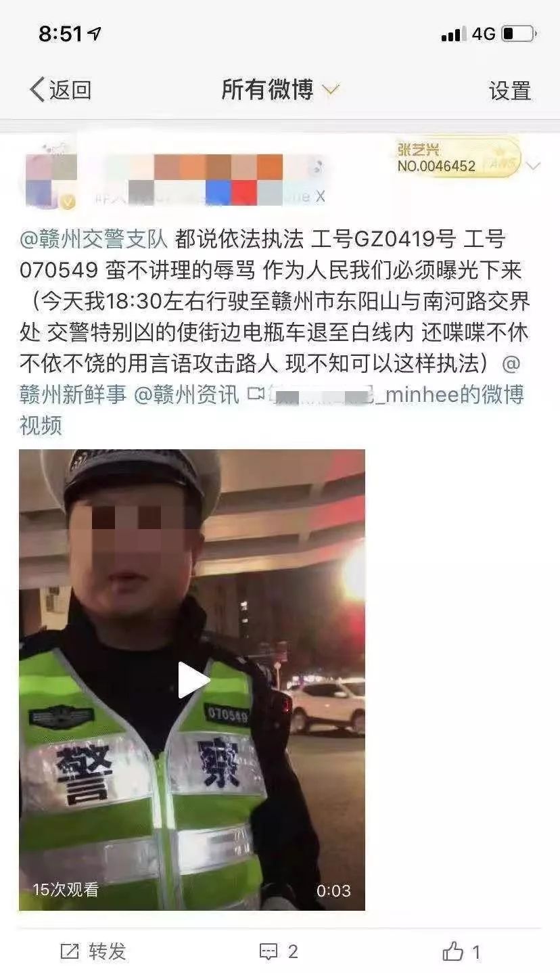The width and height of the screenshot is (560, 973).
Task: Tap the repost share icon
Action: [70, 952]
